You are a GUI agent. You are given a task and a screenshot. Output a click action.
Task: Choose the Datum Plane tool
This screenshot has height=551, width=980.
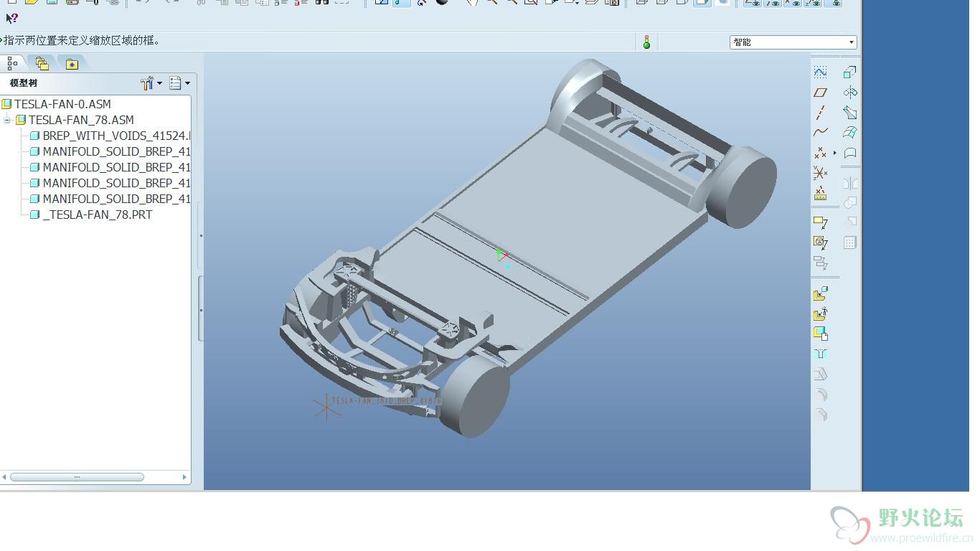[821, 93]
